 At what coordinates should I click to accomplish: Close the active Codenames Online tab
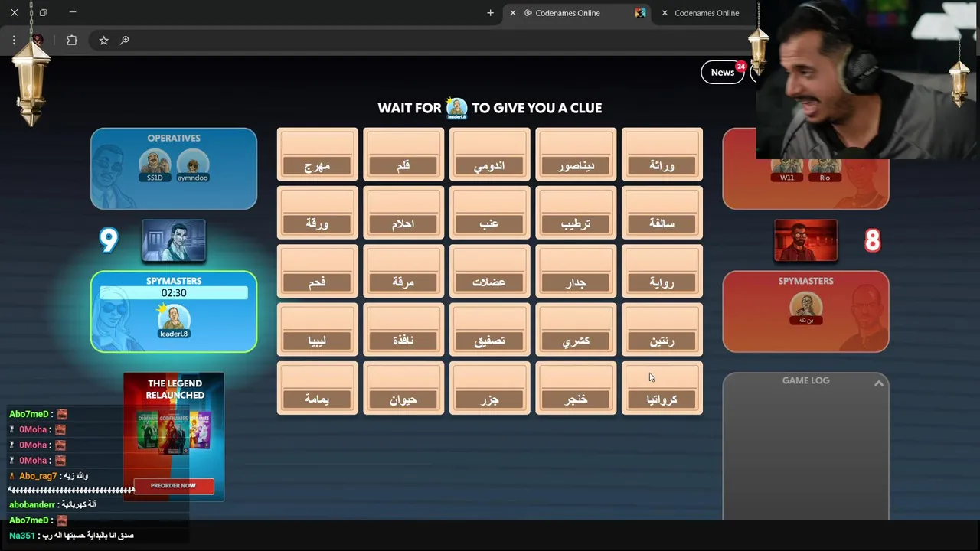pos(513,13)
